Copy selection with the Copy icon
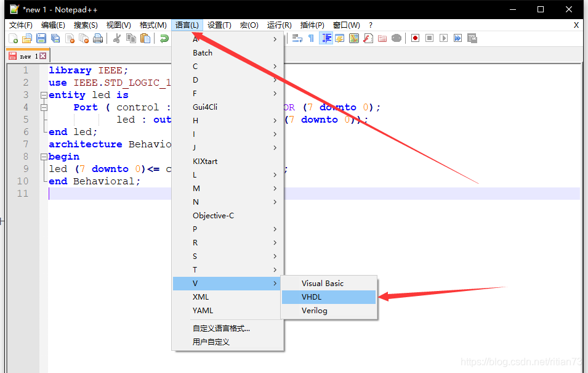Image resolution: width=588 pixels, height=373 pixels. click(x=131, y=38)
